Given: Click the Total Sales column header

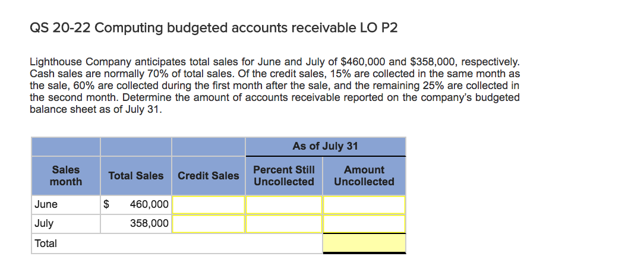Looking at the screenshot, I should [x=136, y=176].
